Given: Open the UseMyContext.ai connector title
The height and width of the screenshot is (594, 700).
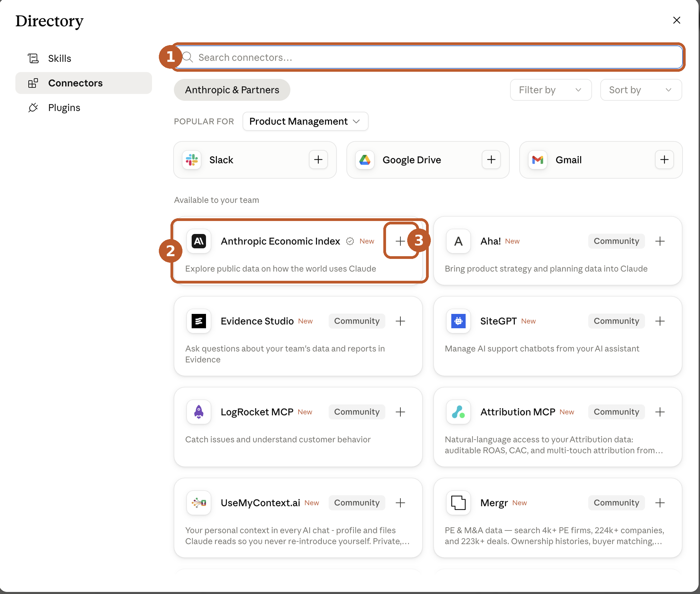Looking at the screenshot, I should pos(260,503).
